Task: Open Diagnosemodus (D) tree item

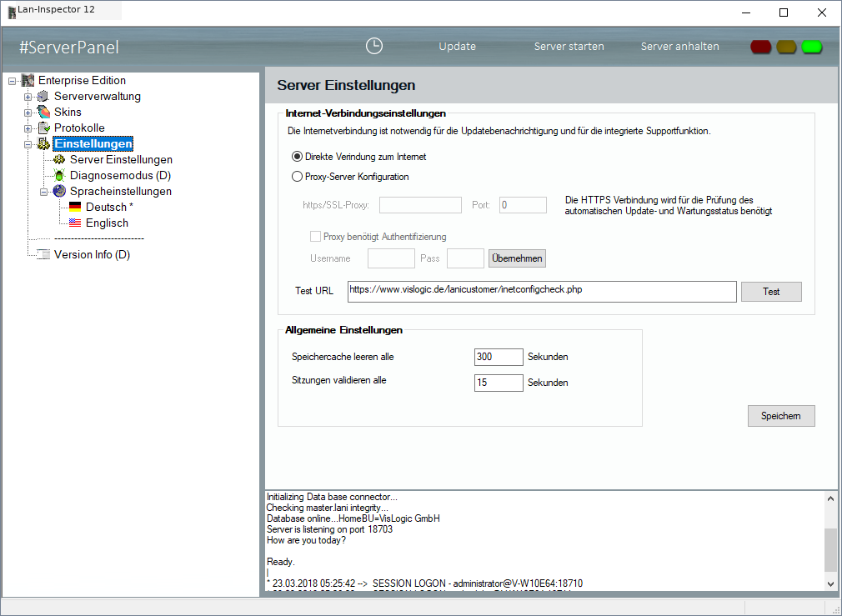Action: pyautogui.click(x=120, y=175)
